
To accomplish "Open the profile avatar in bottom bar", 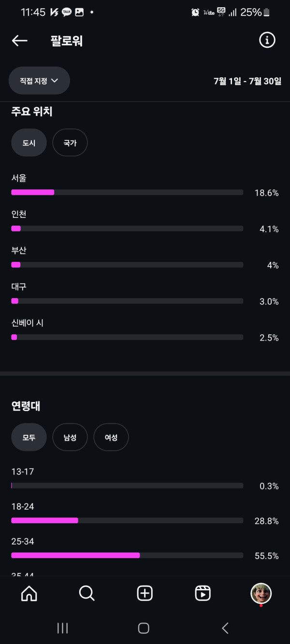I will [x=261, y=593].
